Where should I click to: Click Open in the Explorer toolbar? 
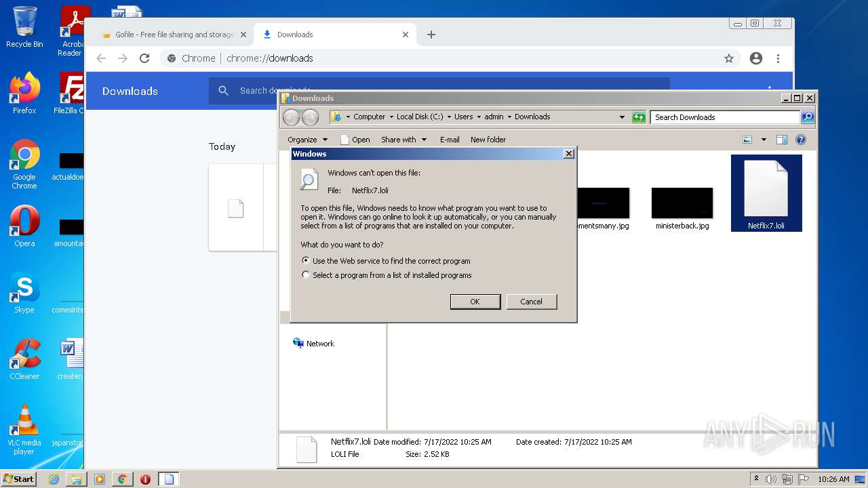pos(355,140)
